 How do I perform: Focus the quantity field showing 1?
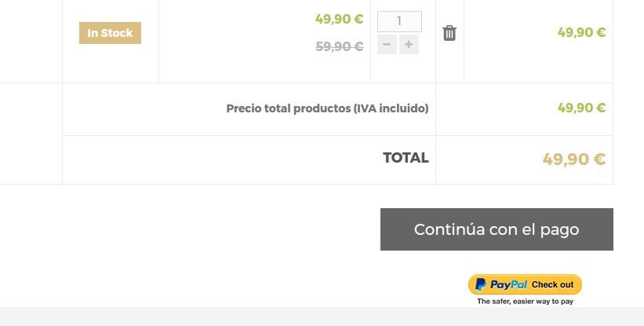[x=399, y=21]
